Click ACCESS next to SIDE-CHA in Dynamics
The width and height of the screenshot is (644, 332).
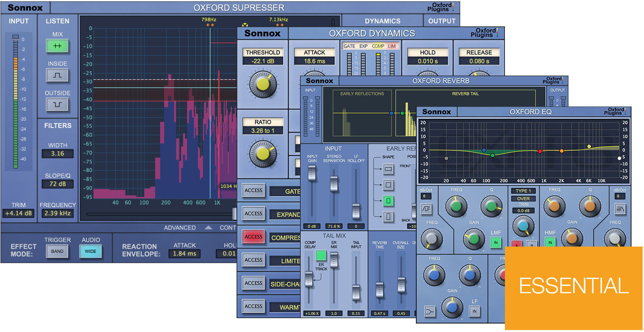coord(254,283)
